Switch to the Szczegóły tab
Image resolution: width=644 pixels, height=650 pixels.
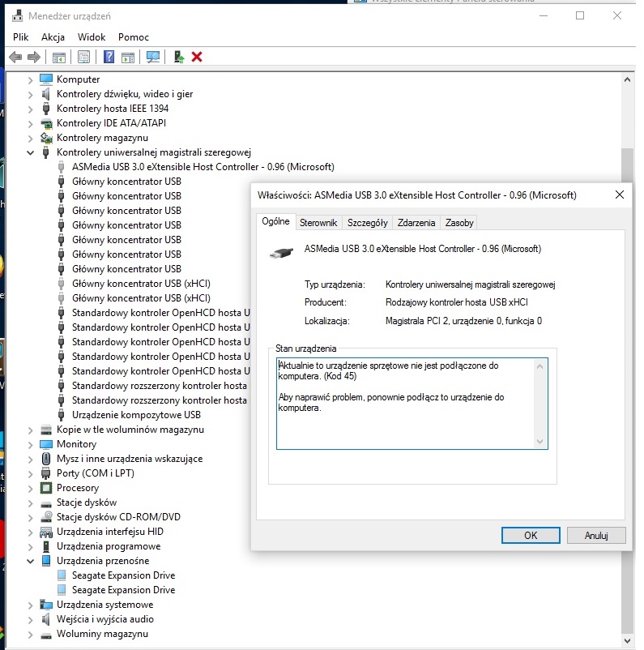(x=367, y=223)
